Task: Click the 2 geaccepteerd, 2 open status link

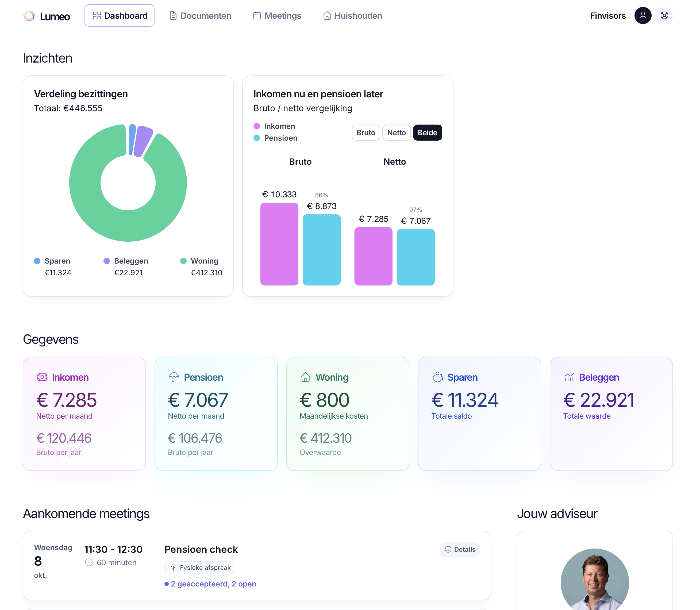Action: point(213,584)
